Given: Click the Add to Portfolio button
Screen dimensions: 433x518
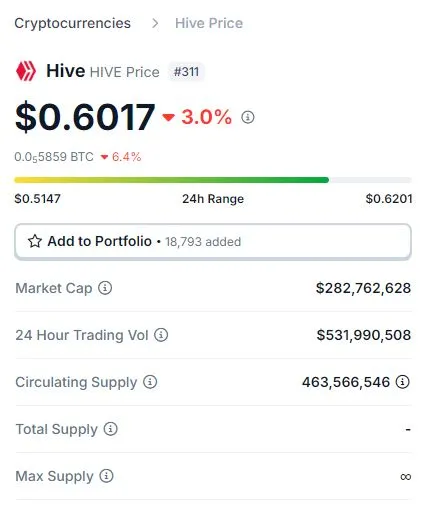Looking at the screenshot, I should (213, 242).
